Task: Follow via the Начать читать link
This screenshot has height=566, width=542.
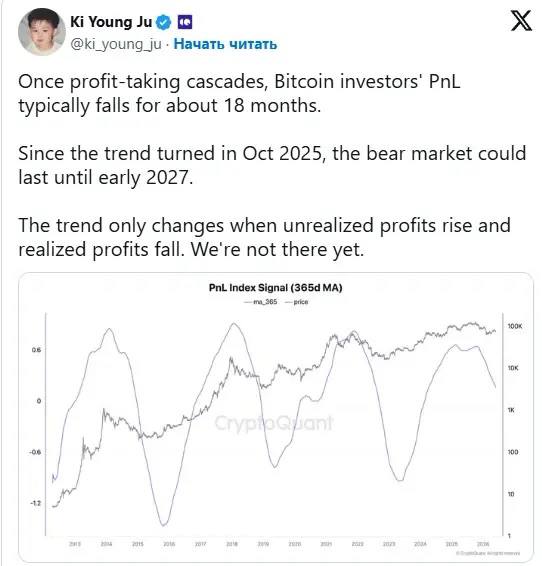Action: point(226,44)
